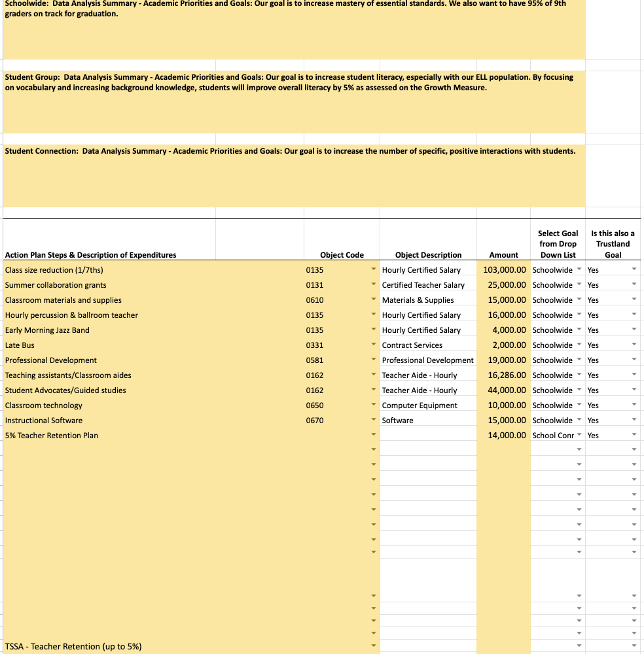644x654 pixels.
Task: Click the Object Description column header
Action: tap(428, 255)
